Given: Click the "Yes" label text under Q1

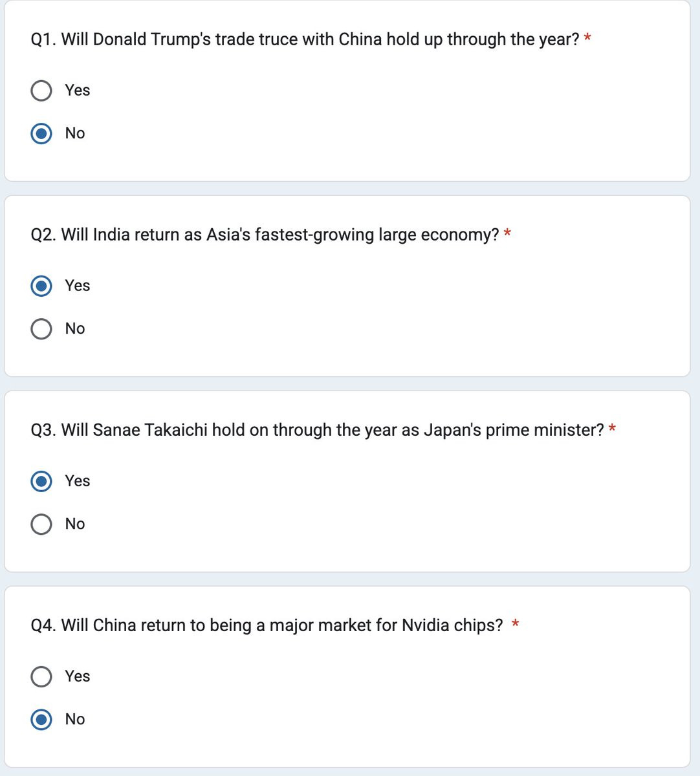Looking at the screenshot, I should click(x=78, y=91).
